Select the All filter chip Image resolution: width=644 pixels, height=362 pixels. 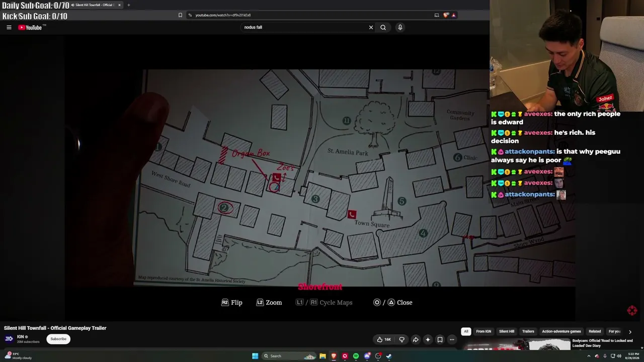(x=466, y=331)
